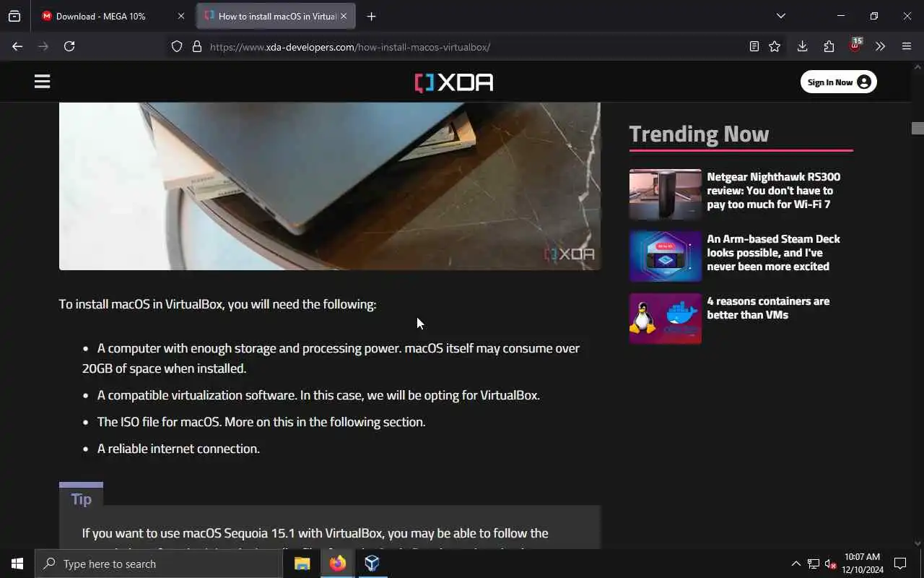Click the Type here to search box

point(159,564)
